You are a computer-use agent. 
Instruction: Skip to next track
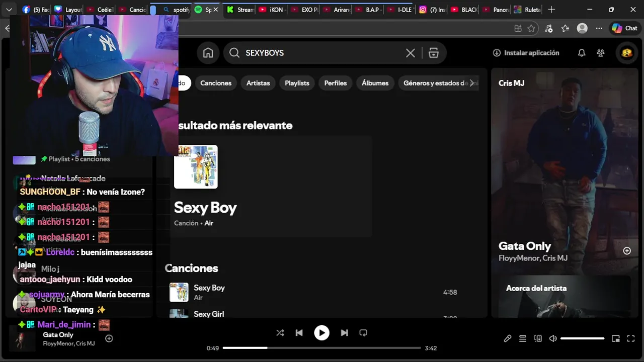344,333
